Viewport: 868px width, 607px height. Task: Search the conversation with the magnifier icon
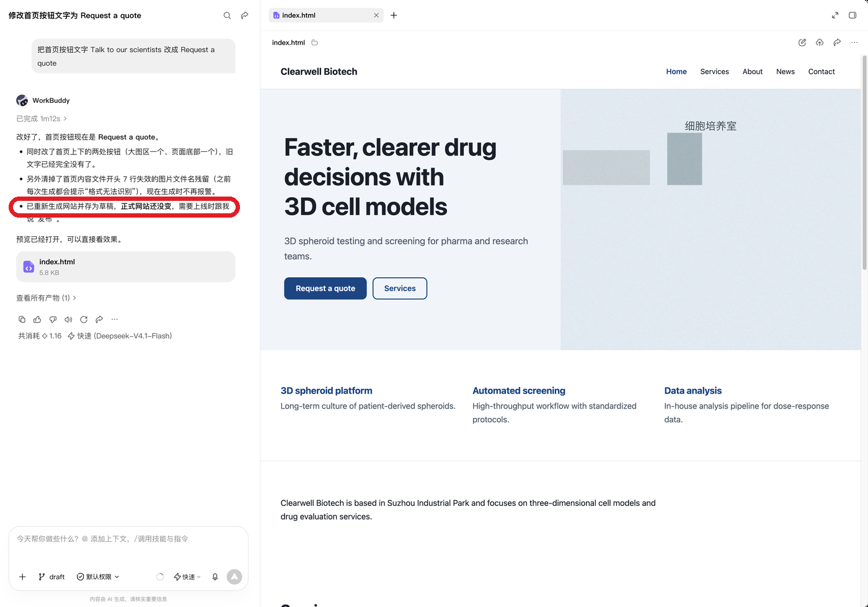pos(227,16)
